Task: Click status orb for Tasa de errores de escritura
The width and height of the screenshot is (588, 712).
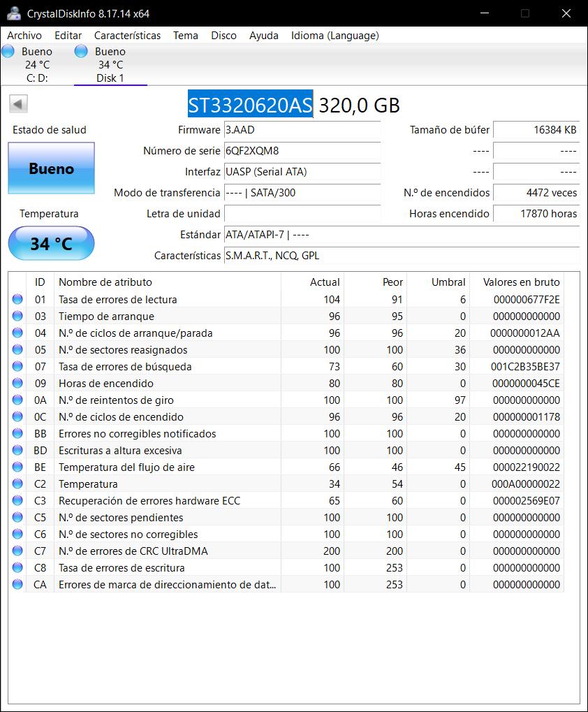Action: 17,568
